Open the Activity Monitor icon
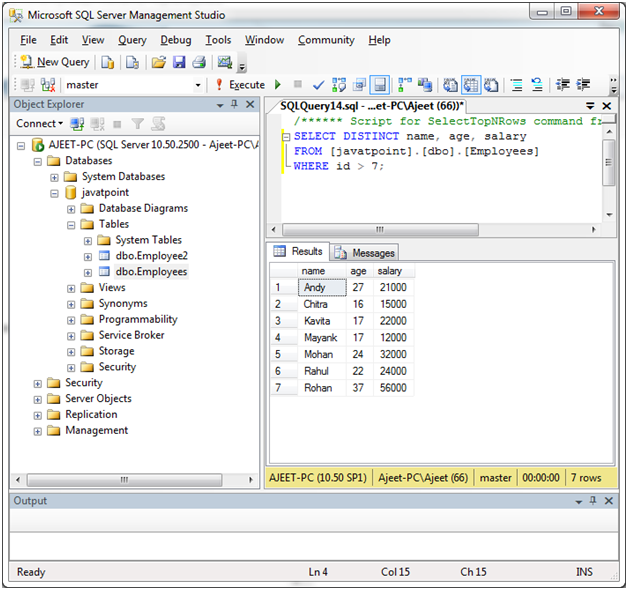Image resolution: width=628 pixels, height=590 pixels. coord(225,62)
